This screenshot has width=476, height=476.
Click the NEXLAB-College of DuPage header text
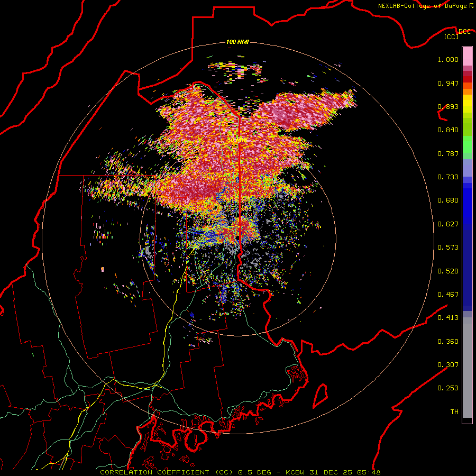pos(422,6)
